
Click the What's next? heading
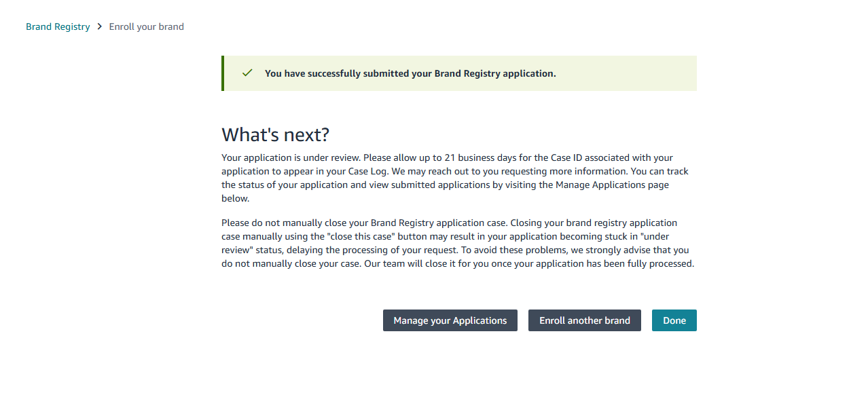coord(276,134)
